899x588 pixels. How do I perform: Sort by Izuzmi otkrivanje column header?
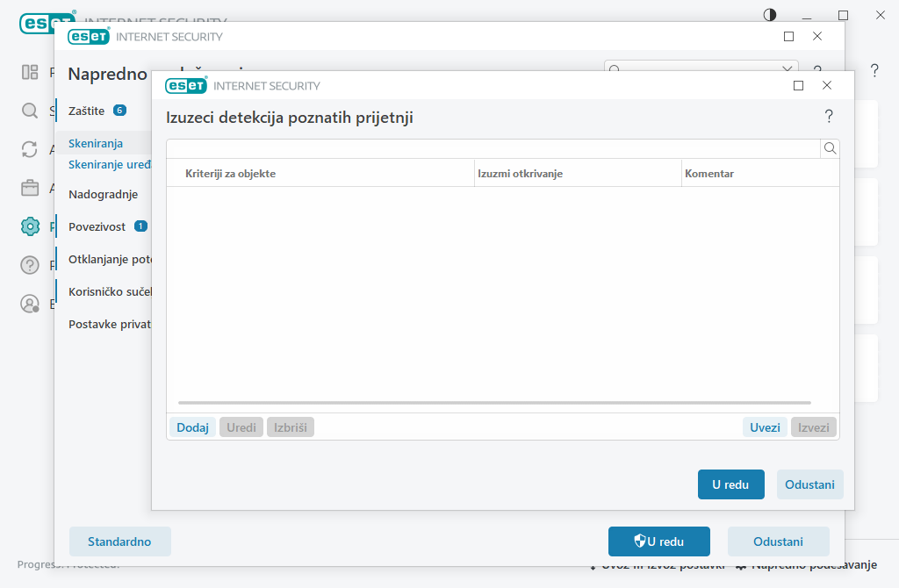pyautogui.click(x=520, y=174)
